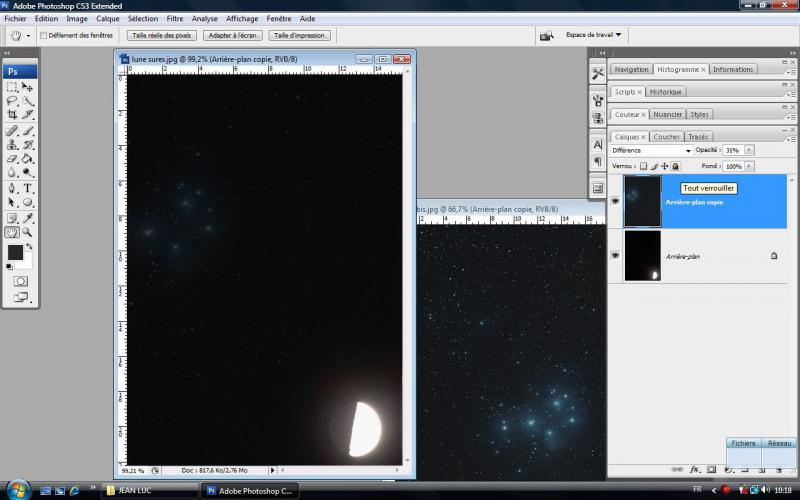
Task: Select the Type (T) tool
Action: click(28, 188)
